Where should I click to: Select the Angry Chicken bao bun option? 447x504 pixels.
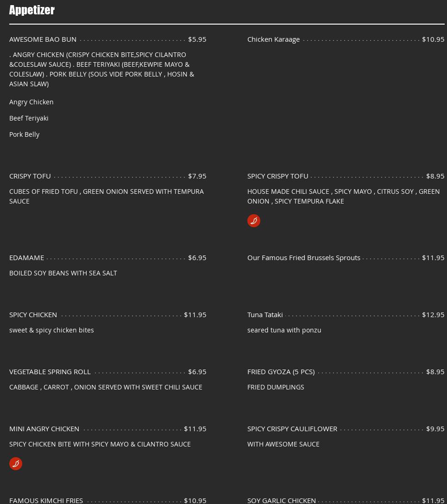[31, 102]
